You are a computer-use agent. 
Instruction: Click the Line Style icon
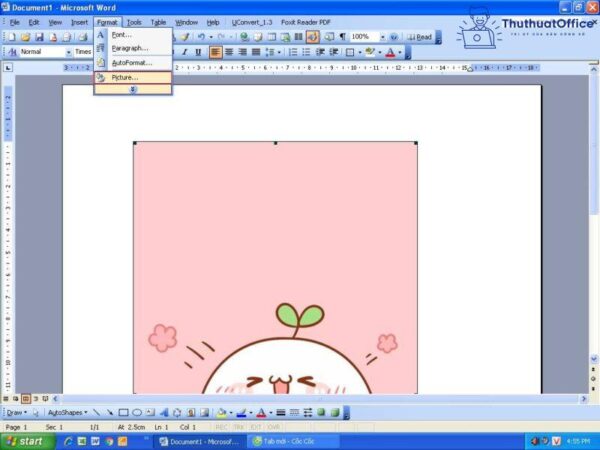point(281,412)
